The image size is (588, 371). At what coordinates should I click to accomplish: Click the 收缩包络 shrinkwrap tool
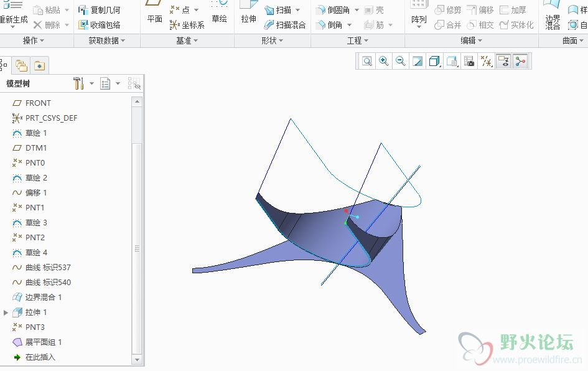click(x=100, y=25)
